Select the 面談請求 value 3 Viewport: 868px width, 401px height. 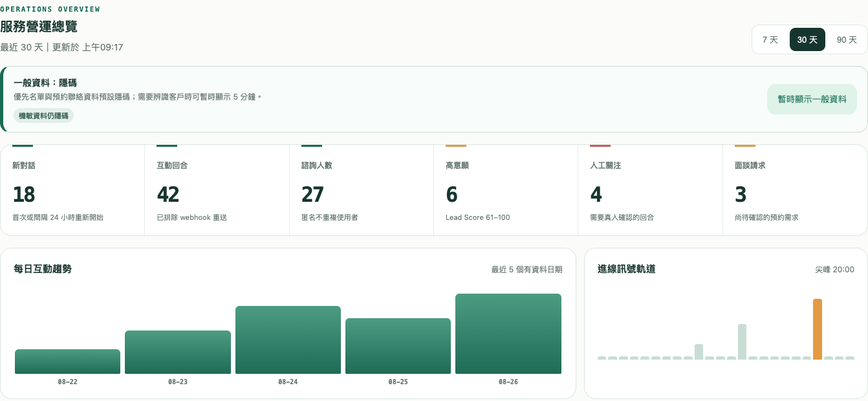[x=741, y=195]
